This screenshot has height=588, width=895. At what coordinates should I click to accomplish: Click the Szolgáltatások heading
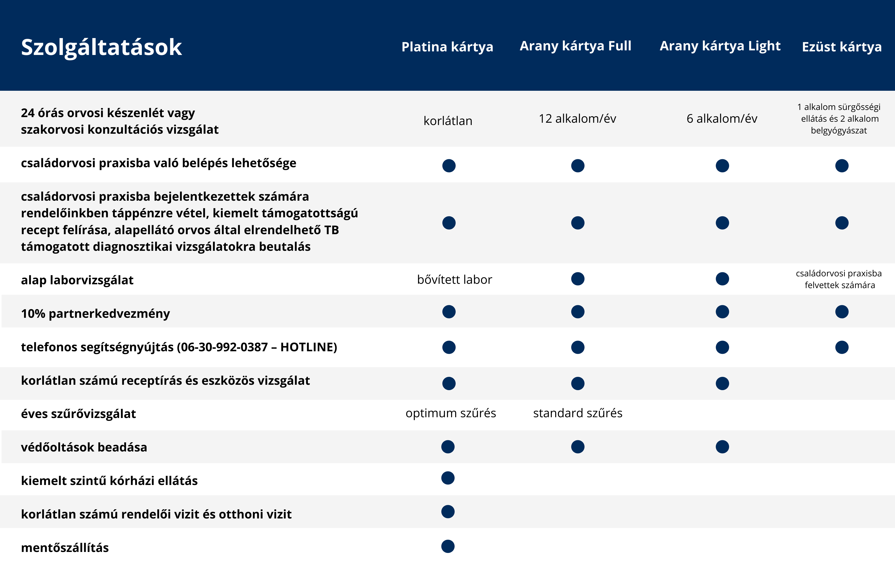[x=102, y=47]
